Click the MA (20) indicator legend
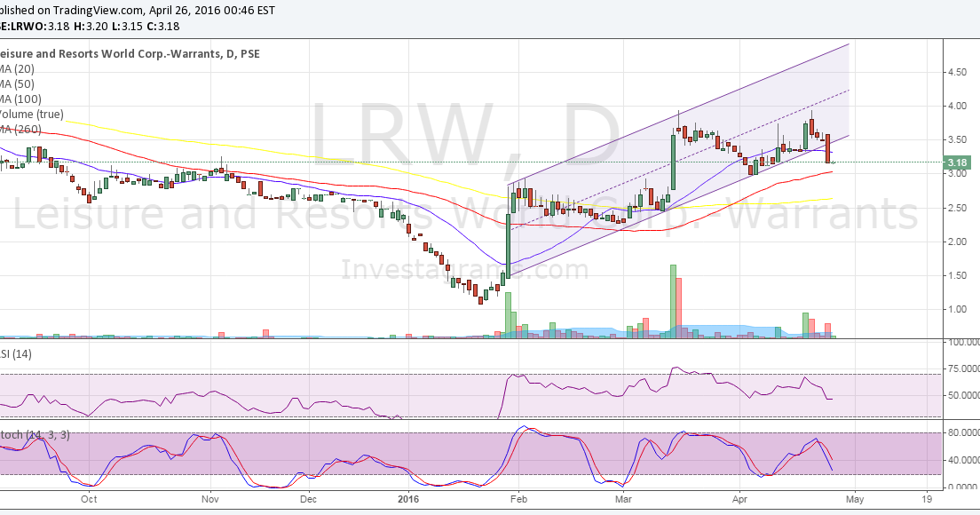The image size is (980, 515). pos(17,68)
